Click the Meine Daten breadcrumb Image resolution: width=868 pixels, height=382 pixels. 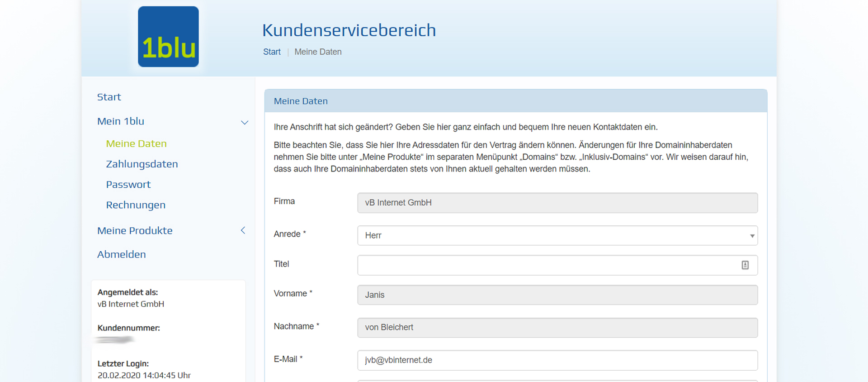pyautogui.click(x=318, y=52)
